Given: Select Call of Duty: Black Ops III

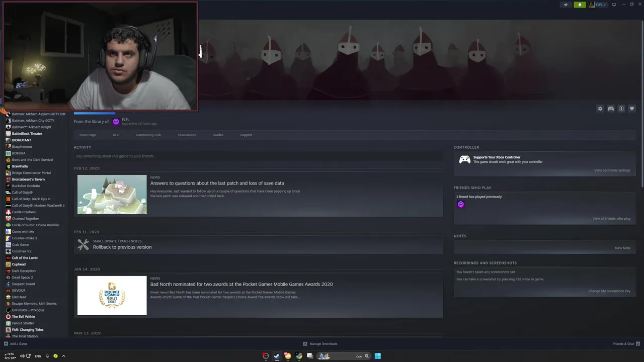Looking at the screenshot, I should click(x=31, y=199).
